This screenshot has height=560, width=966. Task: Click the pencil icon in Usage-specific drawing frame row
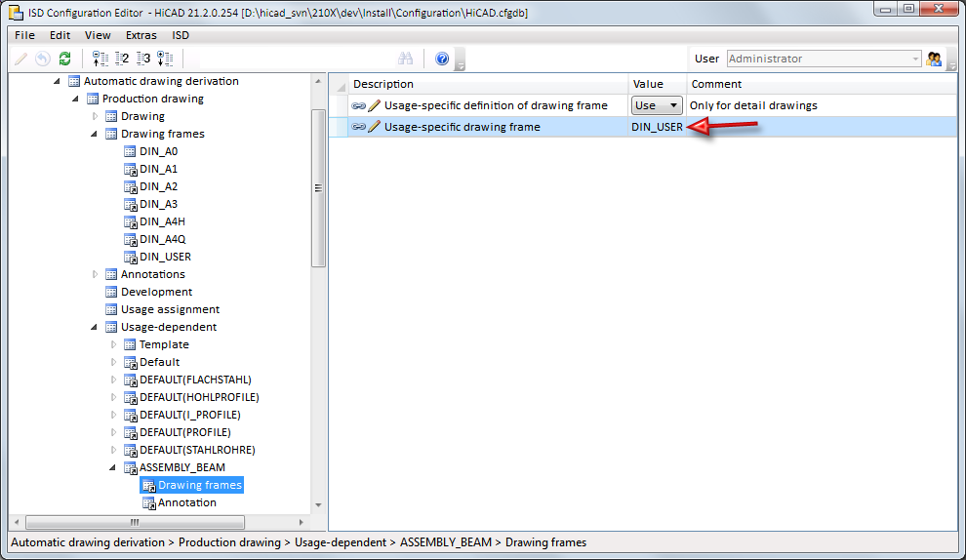tap(374, 127)
